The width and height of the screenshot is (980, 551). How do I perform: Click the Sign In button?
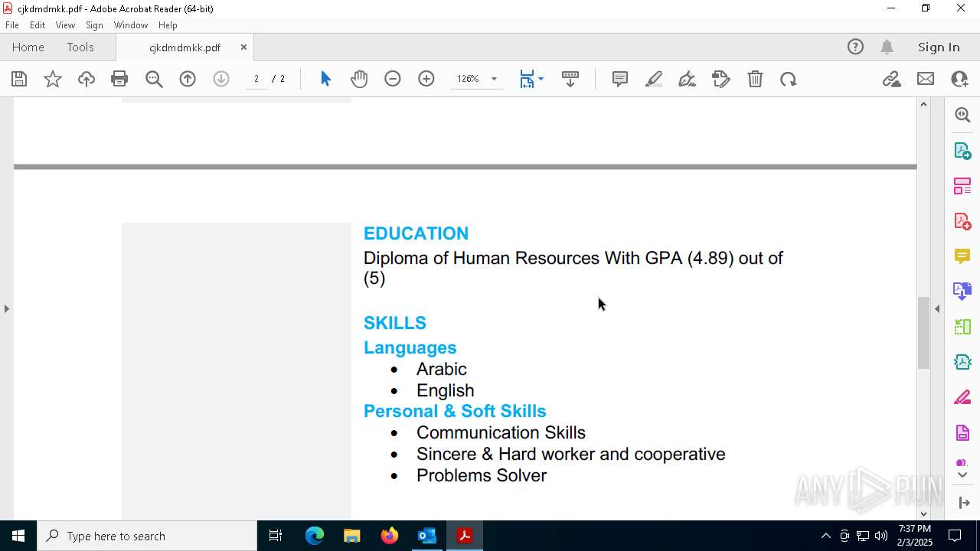(939, 47)
